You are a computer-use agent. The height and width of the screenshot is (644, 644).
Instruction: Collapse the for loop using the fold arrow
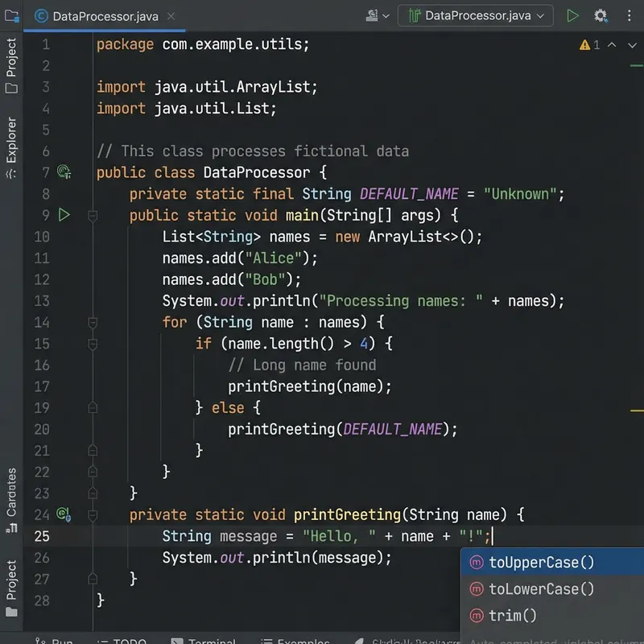(x=93, y=322)
